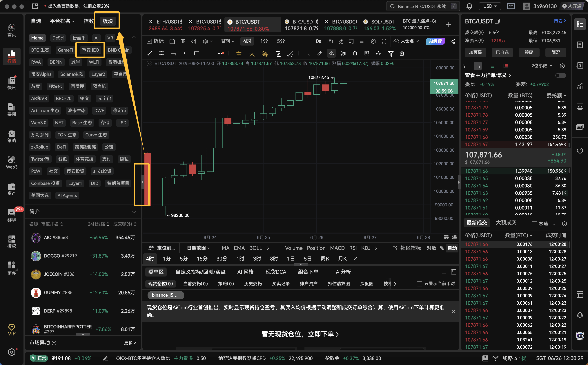Switch to the 自选 watchlist tab
Image resolution: width=588 pixels, height=365 pixels.
[x=36, y=21]
